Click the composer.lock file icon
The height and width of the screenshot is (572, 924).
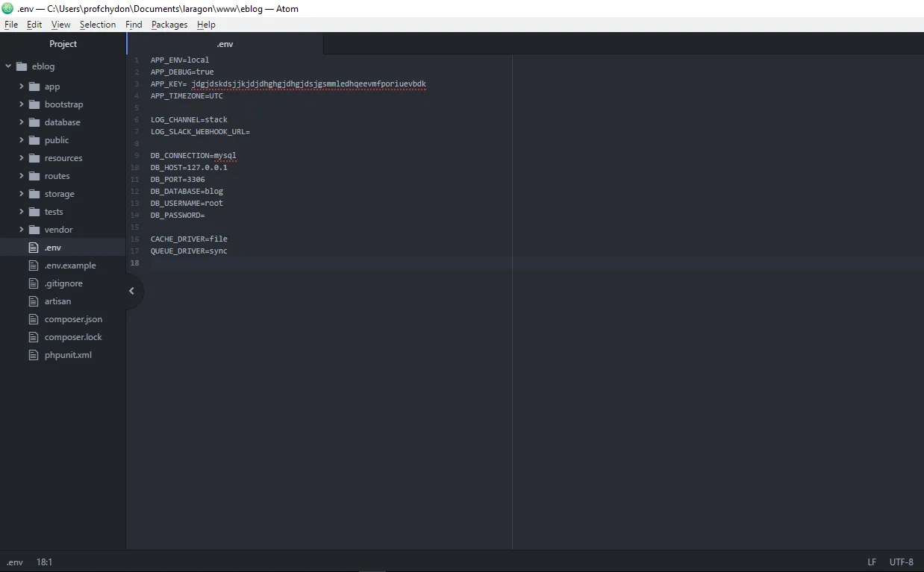(33, 337)
